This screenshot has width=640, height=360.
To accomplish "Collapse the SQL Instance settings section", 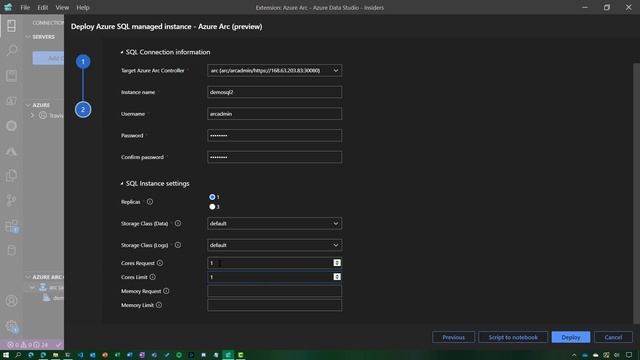I will tap(122, 184).
